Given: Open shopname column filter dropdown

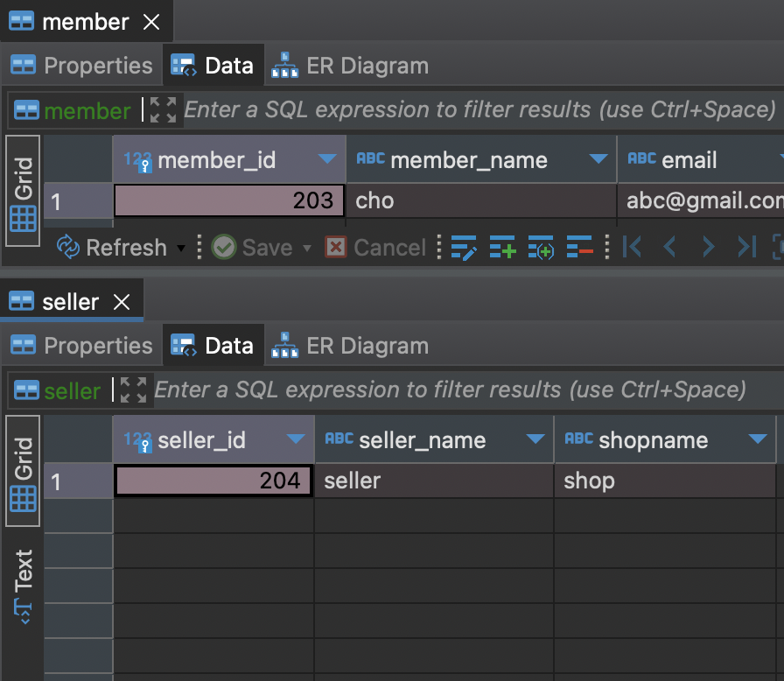Looking at the screenshot, I should click(758, 439).
